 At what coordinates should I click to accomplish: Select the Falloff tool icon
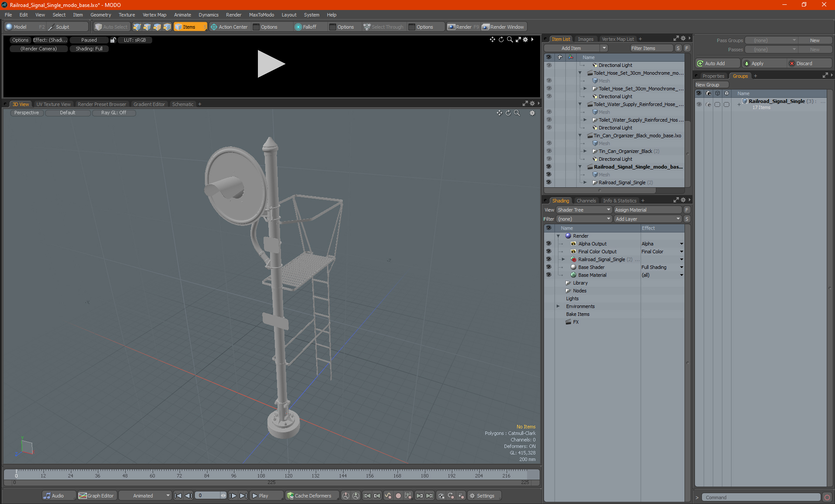coord(297,27)
